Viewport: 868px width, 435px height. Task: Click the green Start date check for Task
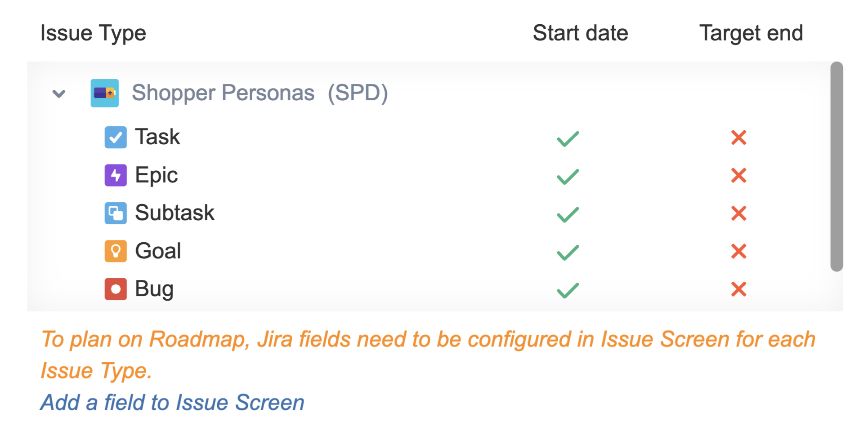coord(568,138)
